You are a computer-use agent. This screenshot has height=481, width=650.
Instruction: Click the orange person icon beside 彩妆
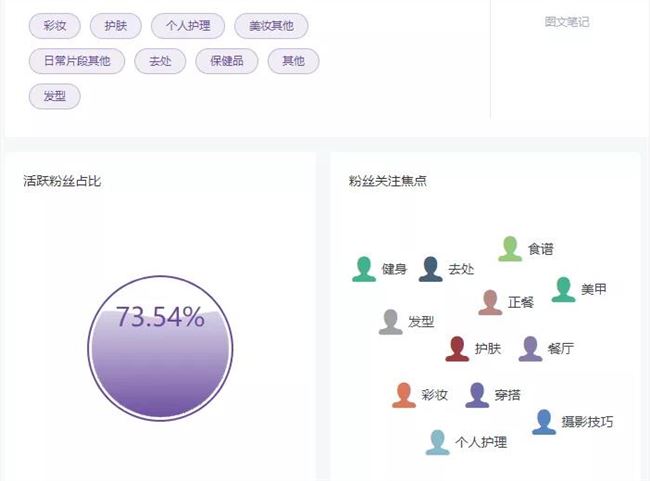click(404, 395)
